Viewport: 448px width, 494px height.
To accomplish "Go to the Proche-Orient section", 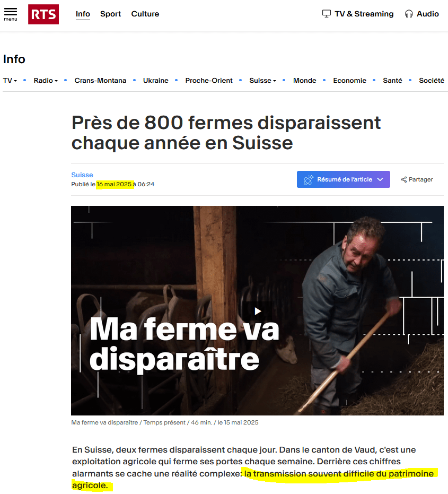I will point(209,81).
